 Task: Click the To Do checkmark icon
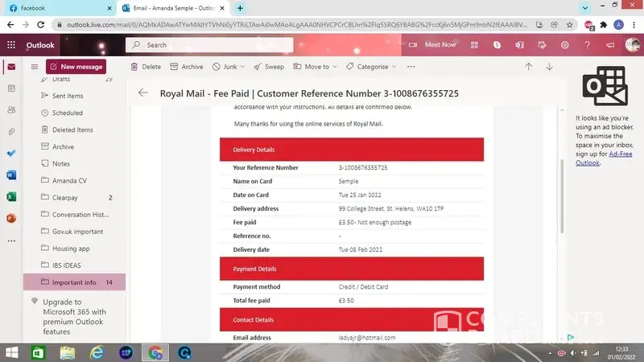pyautogui.click(x=11, y=152)
